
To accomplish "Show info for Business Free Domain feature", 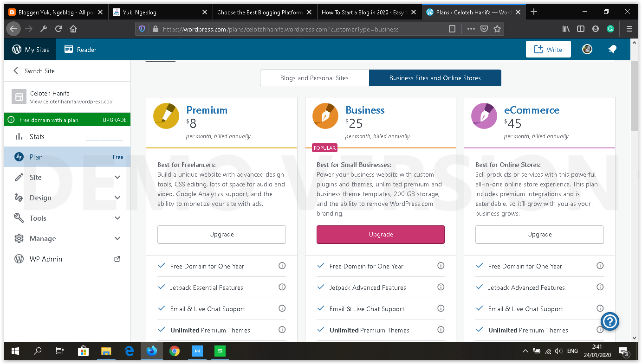I will pos(441,266).
